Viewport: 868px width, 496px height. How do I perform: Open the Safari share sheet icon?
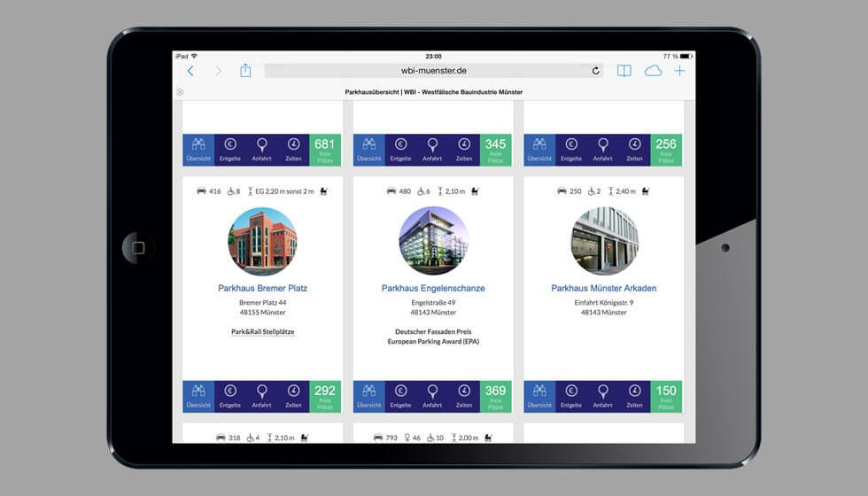coord(245,71)
